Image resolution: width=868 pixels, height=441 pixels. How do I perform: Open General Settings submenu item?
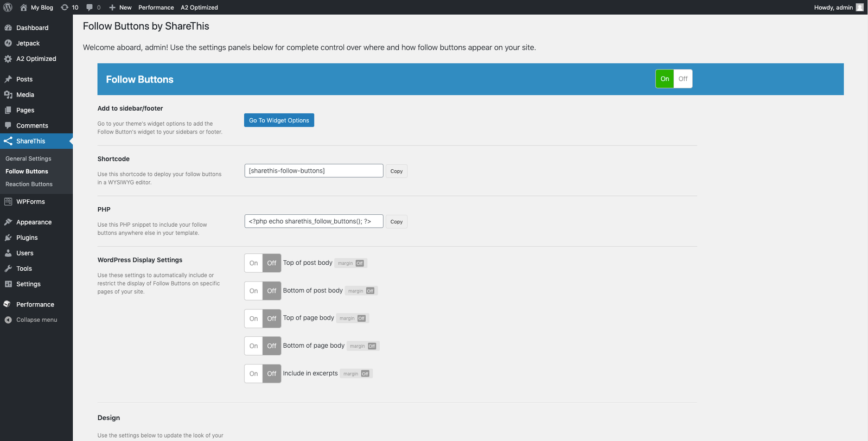(x=28, y=158)
